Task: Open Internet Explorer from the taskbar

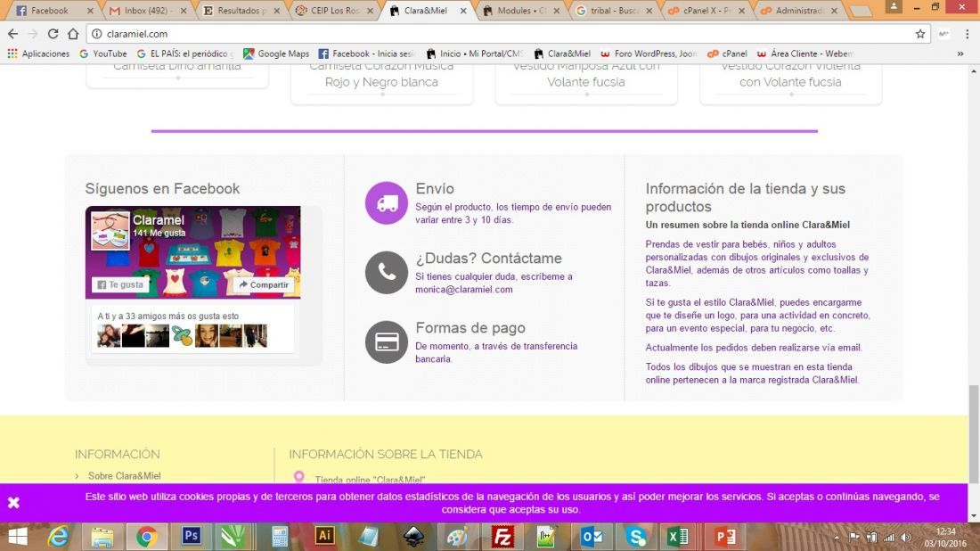Action: (x=58, y=537)
